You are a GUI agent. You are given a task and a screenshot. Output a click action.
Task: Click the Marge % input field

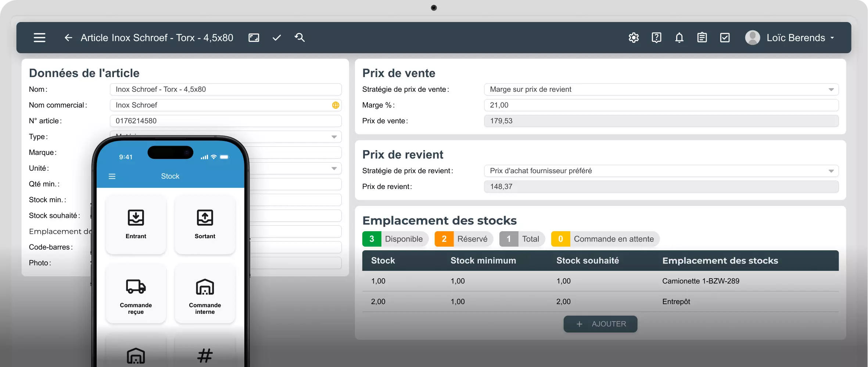pyautogui.click(x=661, y=105)
